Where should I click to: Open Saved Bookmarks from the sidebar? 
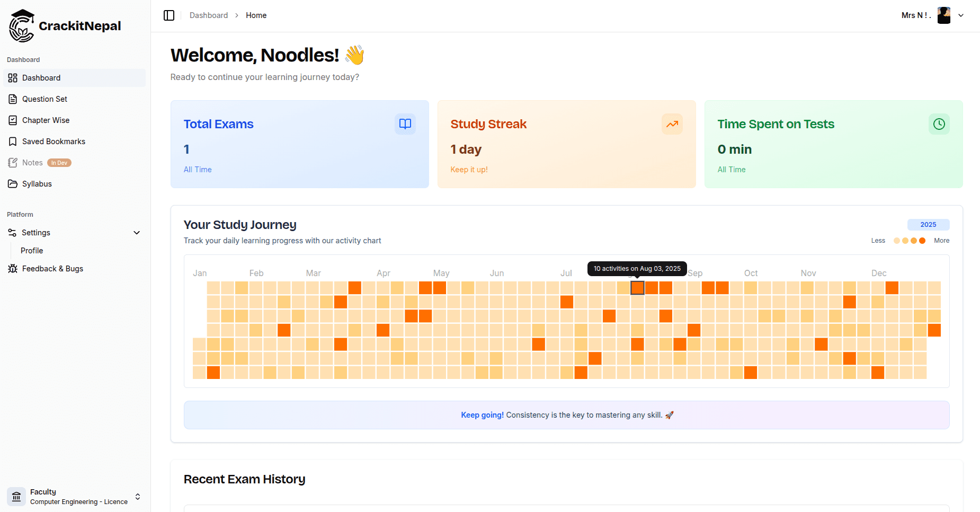coord(54,141)
